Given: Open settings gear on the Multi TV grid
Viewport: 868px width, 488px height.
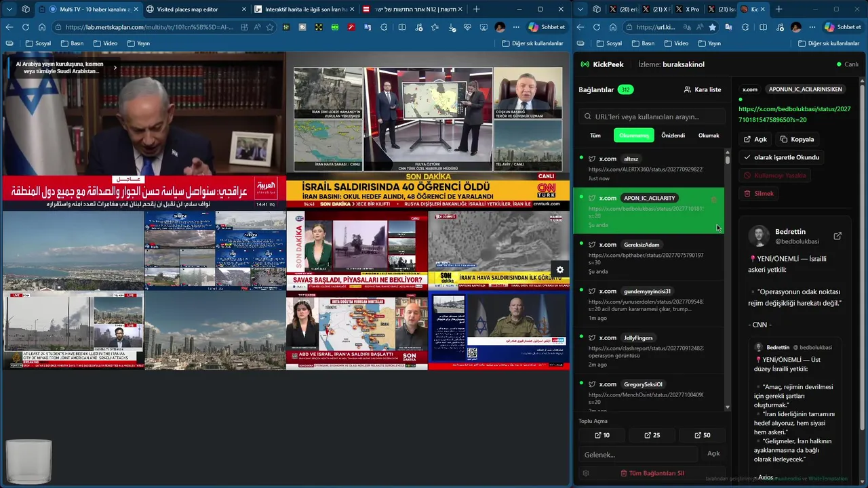Looking at the screenshot, I should (x=559, y=270).
